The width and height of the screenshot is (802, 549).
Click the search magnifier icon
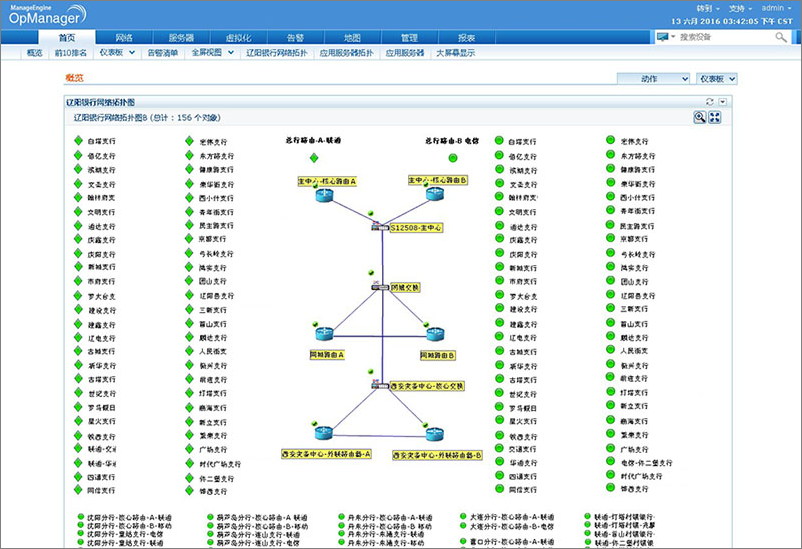(x=781, y=37)
